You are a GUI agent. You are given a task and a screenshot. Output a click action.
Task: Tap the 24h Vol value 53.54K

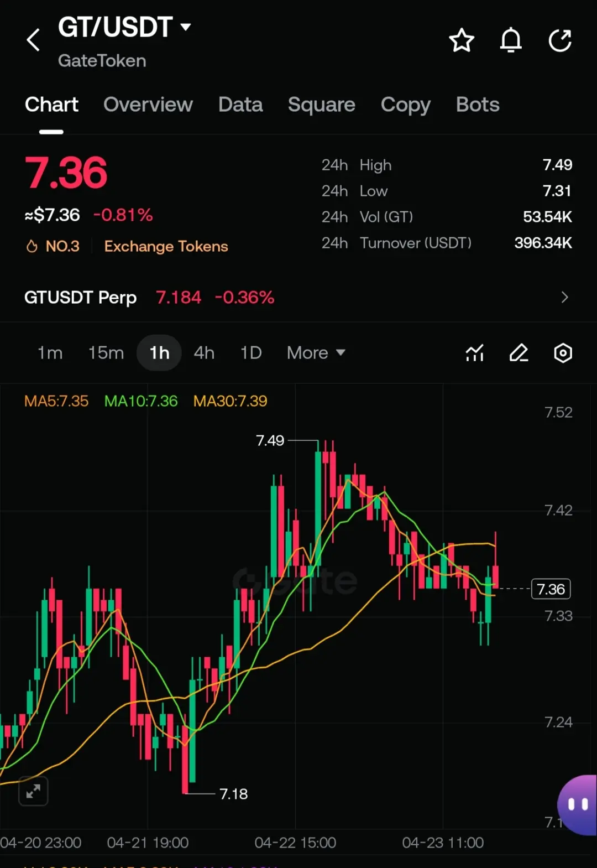[548, 217]
